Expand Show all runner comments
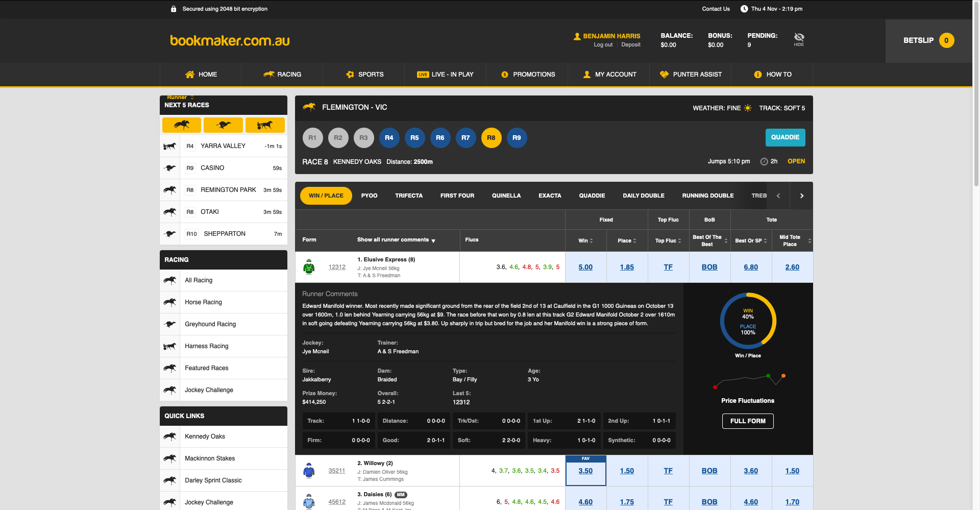This screenshot has height=510, width=980. tap(396, 240)
